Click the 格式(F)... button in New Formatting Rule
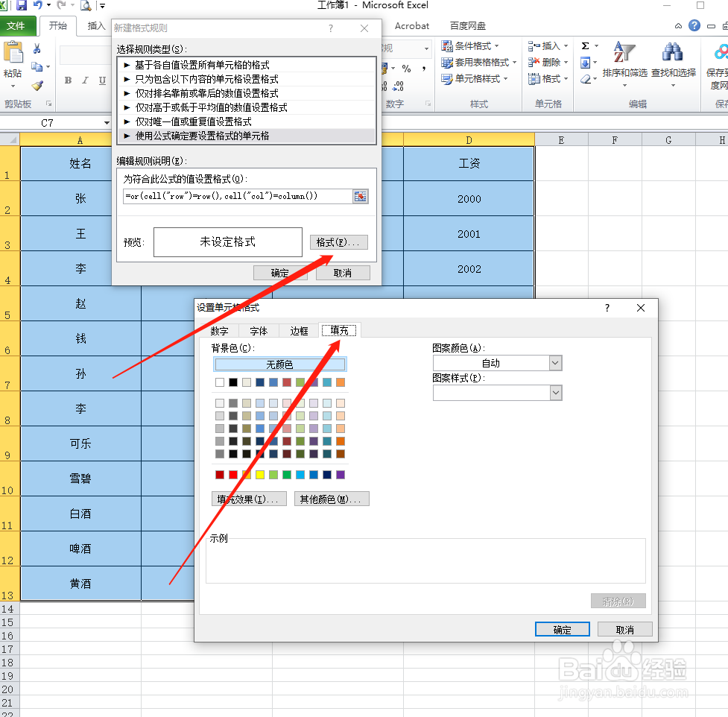This screenshot has width=728, height=717. click(x=338, y=241)
